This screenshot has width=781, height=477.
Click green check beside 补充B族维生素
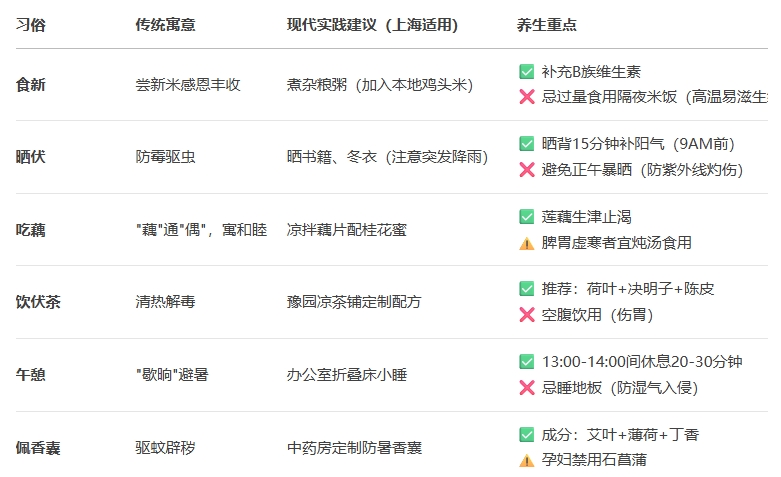point(526,72)
